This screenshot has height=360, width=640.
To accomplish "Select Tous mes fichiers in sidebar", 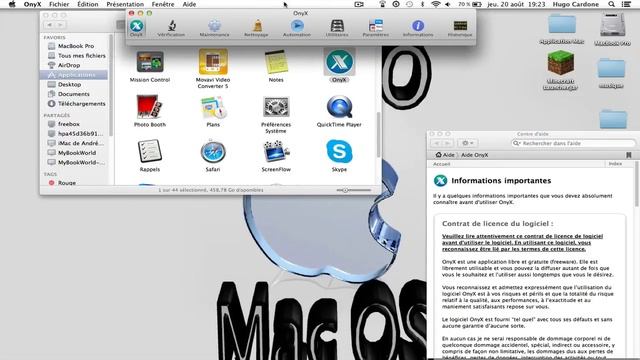I will [76, 56].
